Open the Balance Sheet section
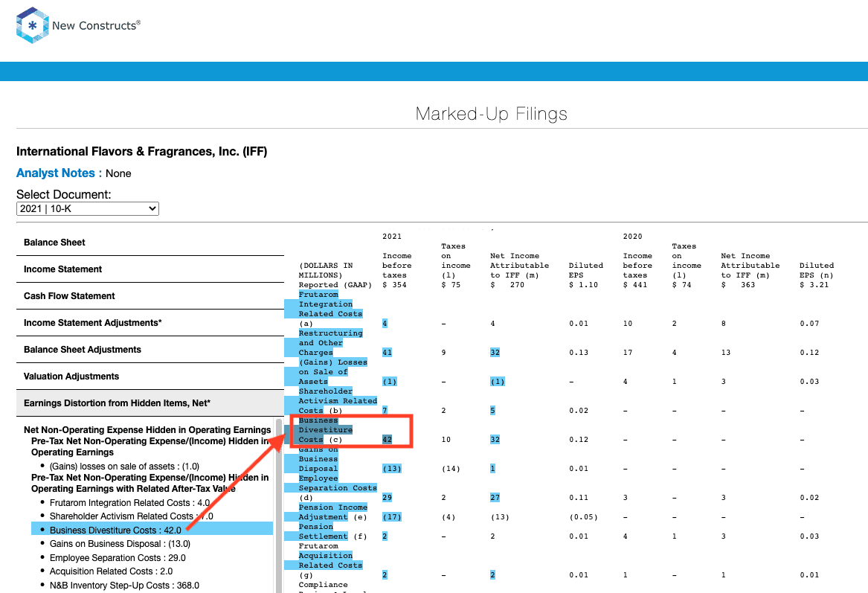Screen dimensions: 868x593 pos(150,243)
